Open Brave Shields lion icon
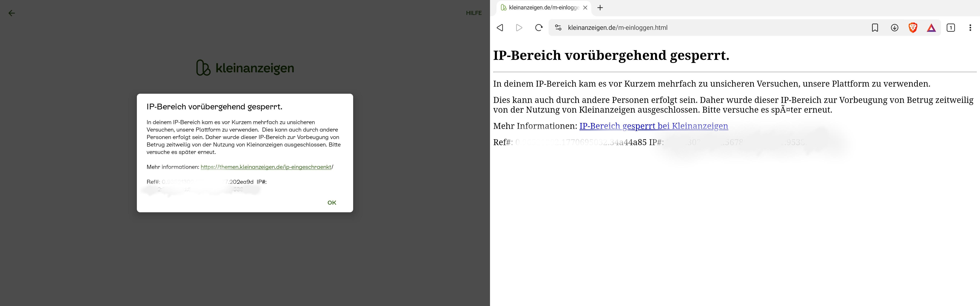The height and width of the screenshot is (306, 980). point(913,28)
